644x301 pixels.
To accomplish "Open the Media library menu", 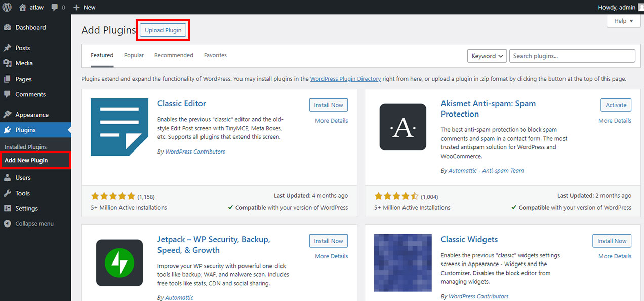I will click(24, 63).
